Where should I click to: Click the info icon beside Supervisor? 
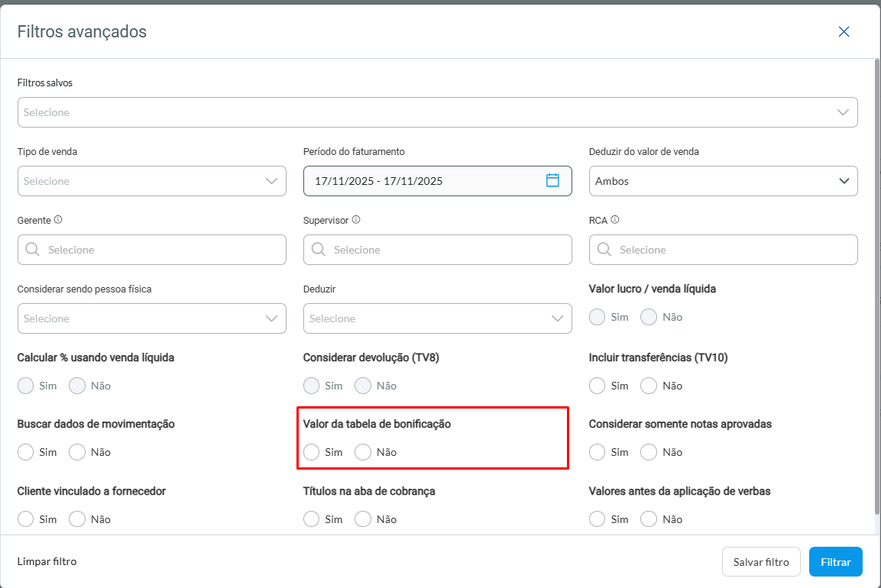(x=356, y=220)
